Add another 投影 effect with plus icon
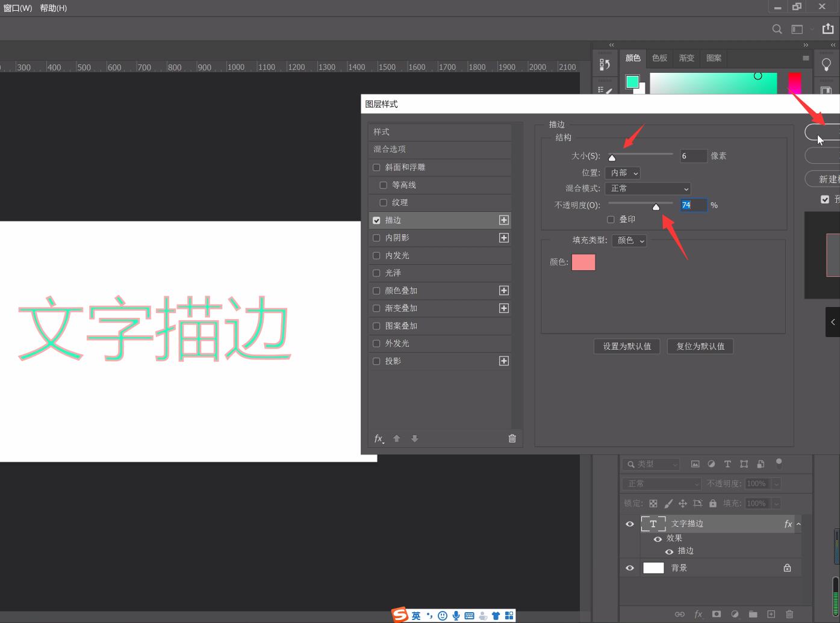 [504, 361]
